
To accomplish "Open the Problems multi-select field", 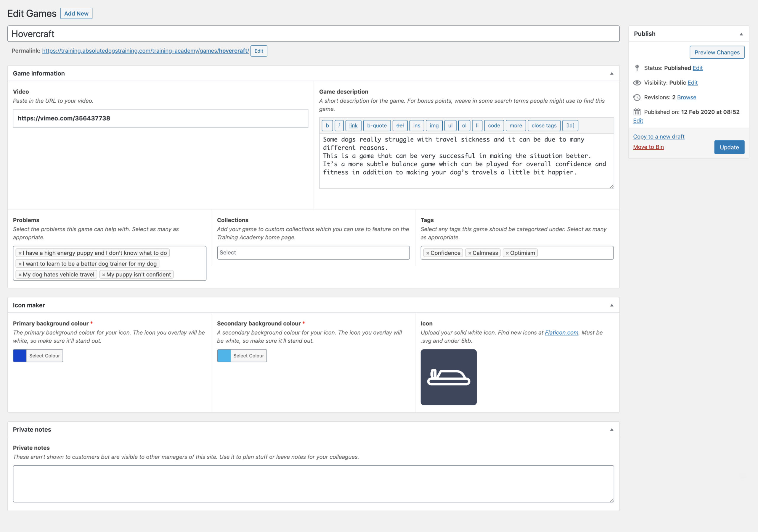I will tap(110, 263).
